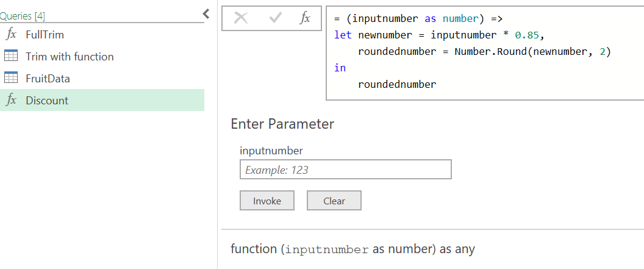Image resolution: width=644 pixels, height=269 pixels.
Task: Click the table icon beside FruitData
Action: 11,79
